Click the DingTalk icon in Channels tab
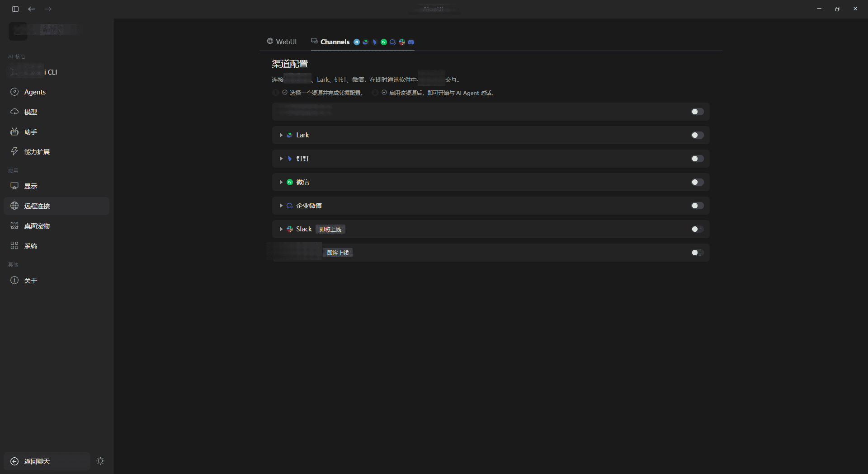Viewport: 868px width, 474px height. tap(375, 42)
